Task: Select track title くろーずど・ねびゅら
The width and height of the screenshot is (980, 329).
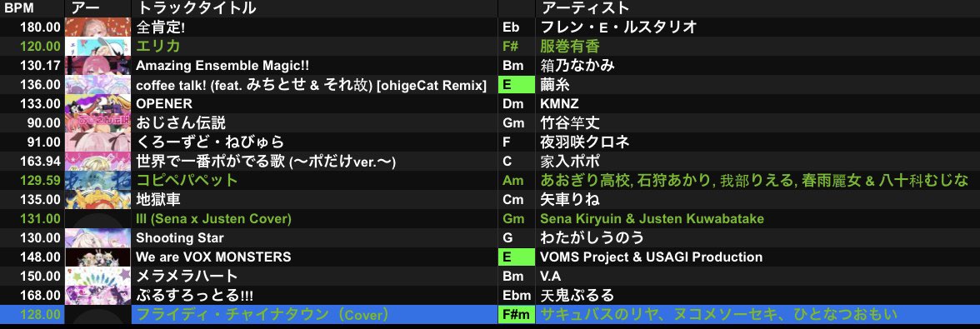Action: pos(210,142)
